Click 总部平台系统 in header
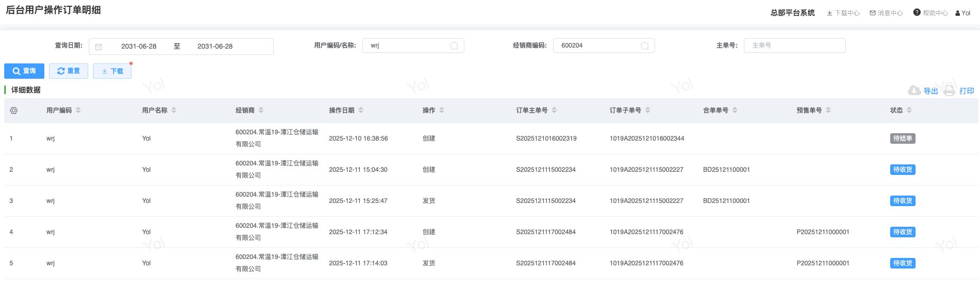Image resolution: width=980 pixels, height=287 pixels. pos(792,13)
